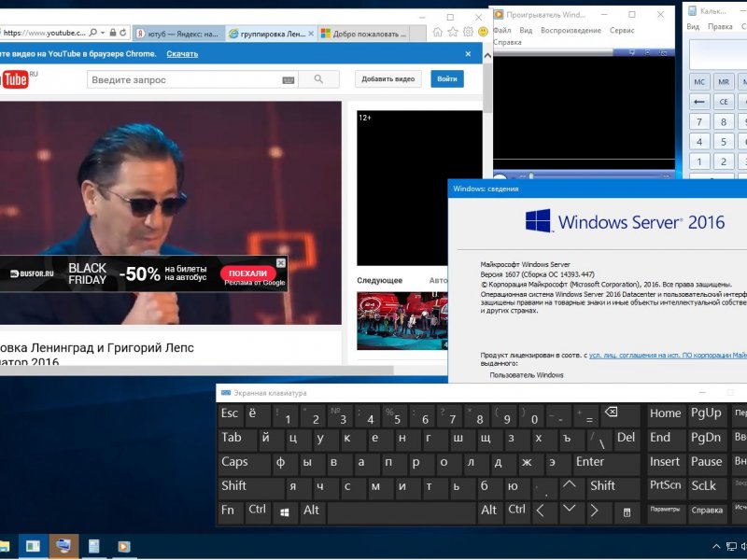Viewport: 747px width, 560px height.
Task: Switch to the Добро пожаловать tab
Action: [x=364, y=34]
